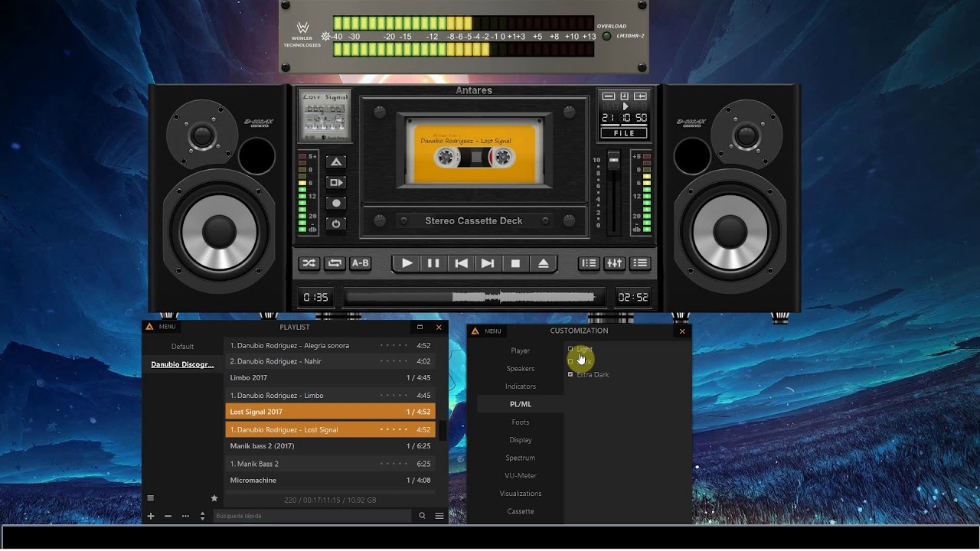
Task: Click the elapsed time display 01:35
Action: 315,297
